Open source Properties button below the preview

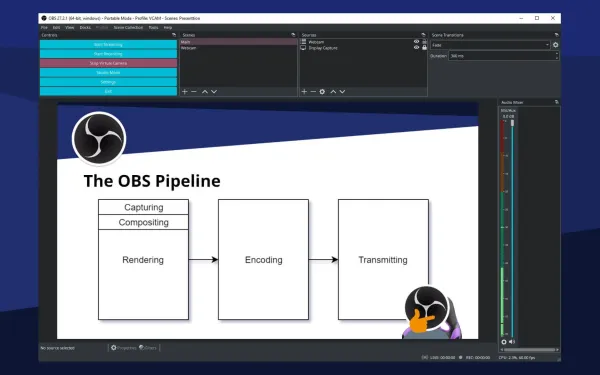(124, 348)
